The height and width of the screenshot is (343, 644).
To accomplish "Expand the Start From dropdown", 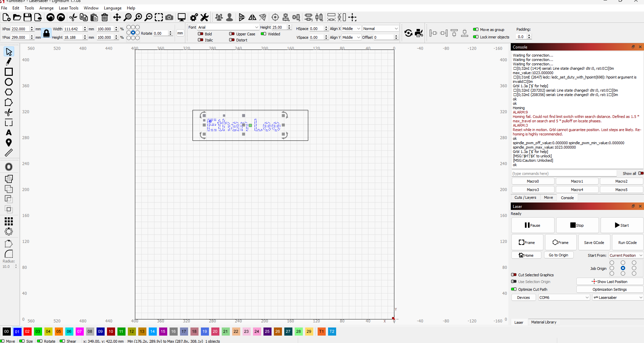I will (625, 255).
